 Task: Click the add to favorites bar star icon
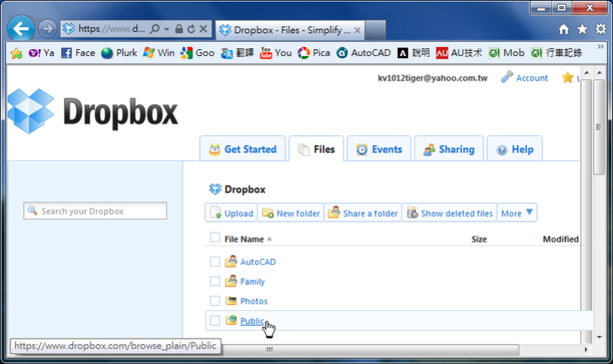[x=16, y=53]
